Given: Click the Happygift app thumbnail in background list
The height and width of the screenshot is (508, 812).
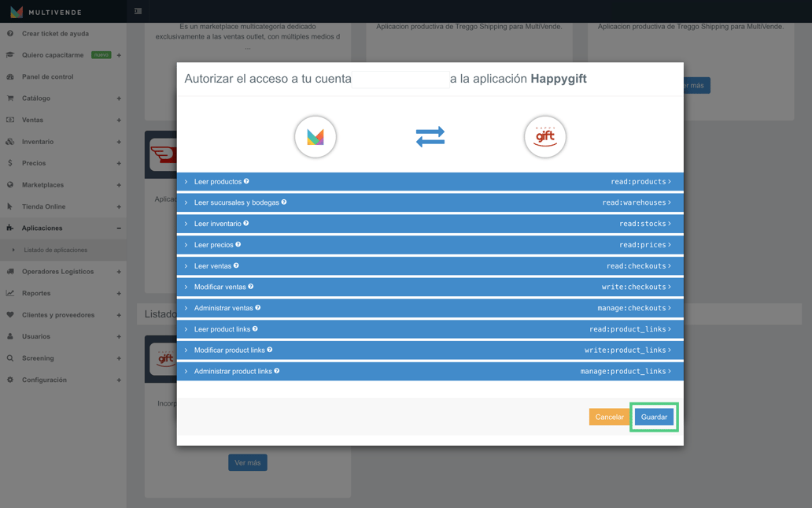Looking at the screenshot, I should 163,358.
